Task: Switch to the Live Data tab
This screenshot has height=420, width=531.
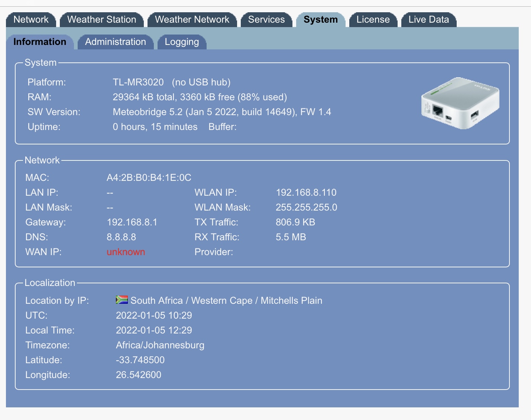Action: [x=428, y=20]
